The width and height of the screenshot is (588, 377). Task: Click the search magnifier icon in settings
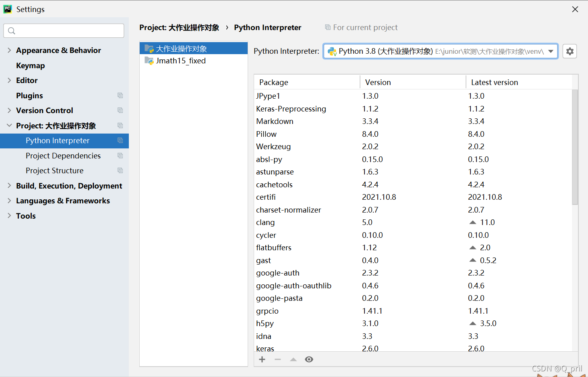12,31
